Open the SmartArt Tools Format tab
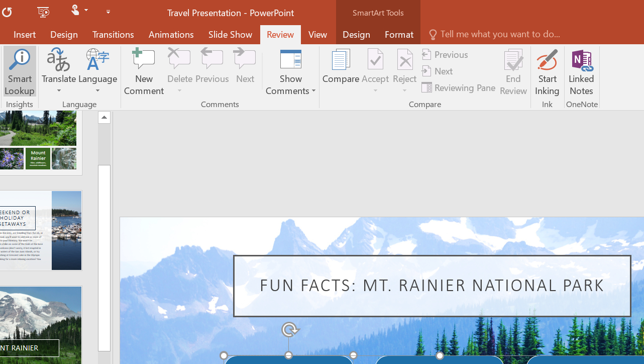 point(399,34)
